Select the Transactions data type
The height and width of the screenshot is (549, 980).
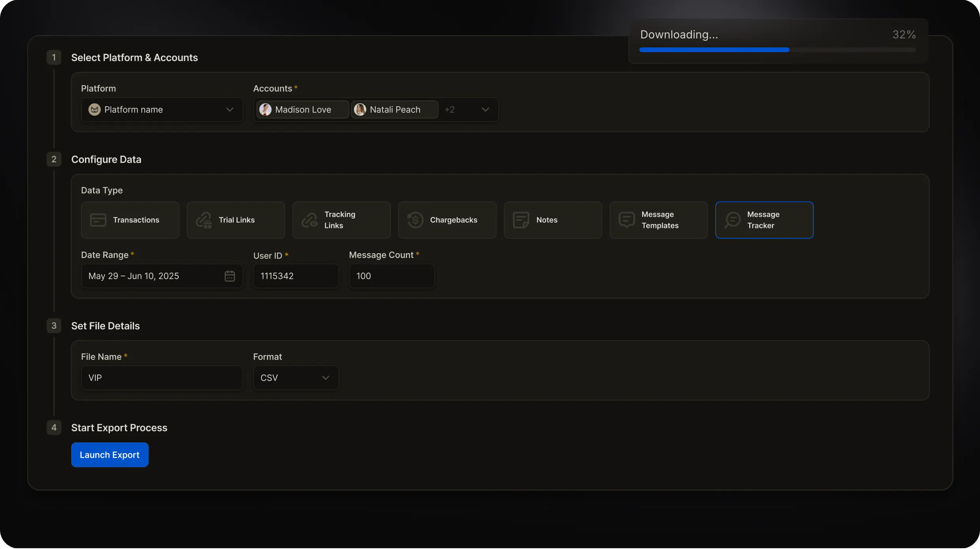point(130,220)
